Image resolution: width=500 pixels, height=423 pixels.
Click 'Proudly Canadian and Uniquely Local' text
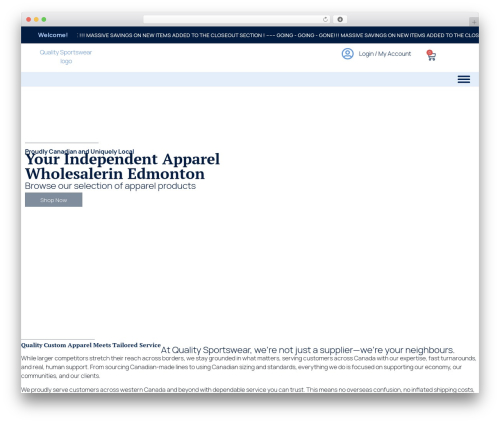pos(79,151)
